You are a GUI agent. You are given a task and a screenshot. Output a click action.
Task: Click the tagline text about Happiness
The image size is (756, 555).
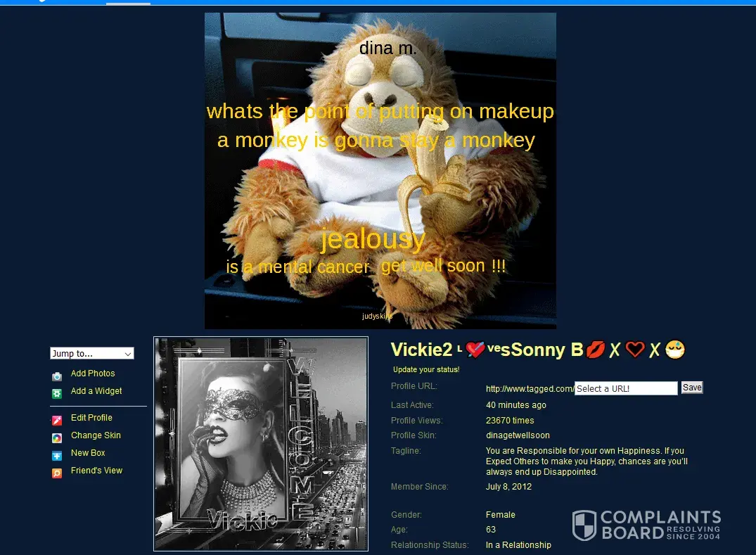point(587,461)
